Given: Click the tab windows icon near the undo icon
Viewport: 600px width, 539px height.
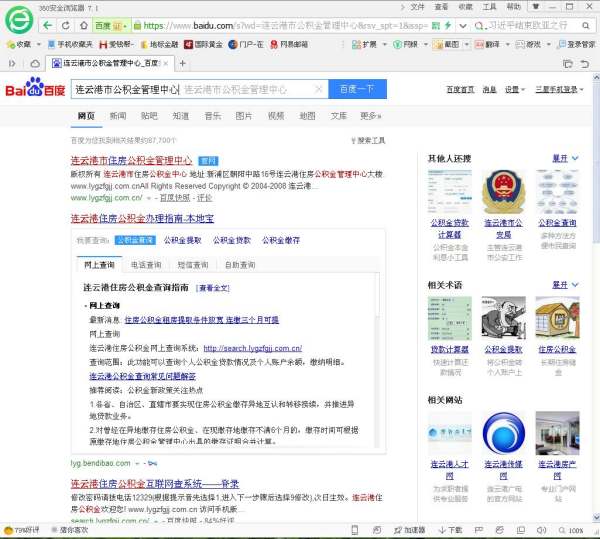Looking at the screenshot, I should (x=568, y=64).
